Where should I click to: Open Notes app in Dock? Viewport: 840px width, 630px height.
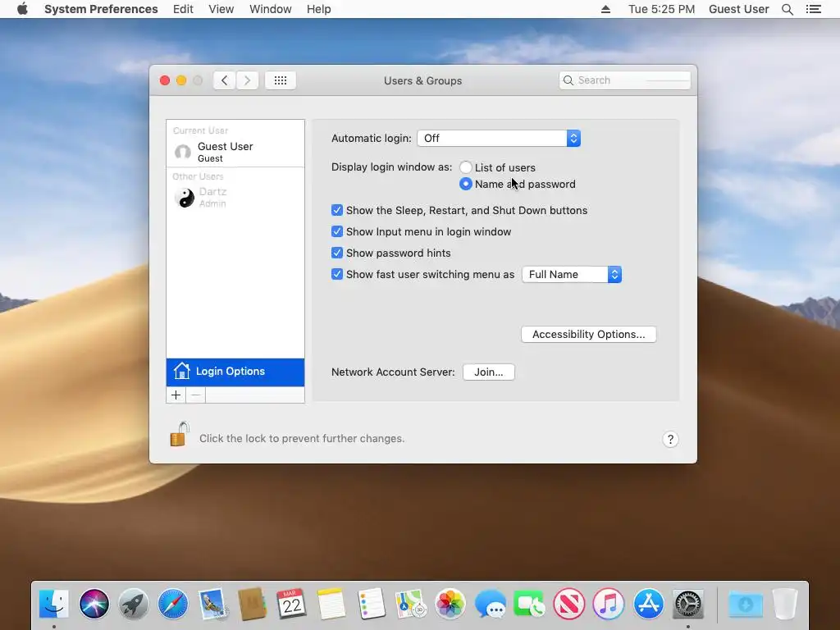click(x=331, y=604)
